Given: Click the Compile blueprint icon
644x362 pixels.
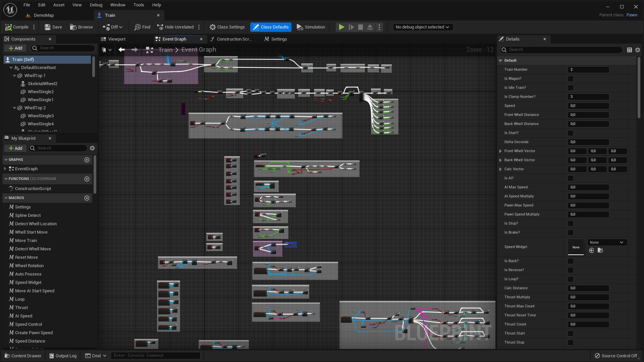Looking at the screenshot, I should coord(9,27).
